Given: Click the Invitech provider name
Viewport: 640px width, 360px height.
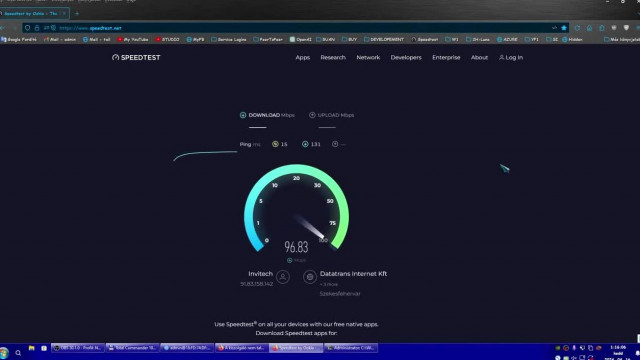Looking at the screenshot, I should [260, 274].
